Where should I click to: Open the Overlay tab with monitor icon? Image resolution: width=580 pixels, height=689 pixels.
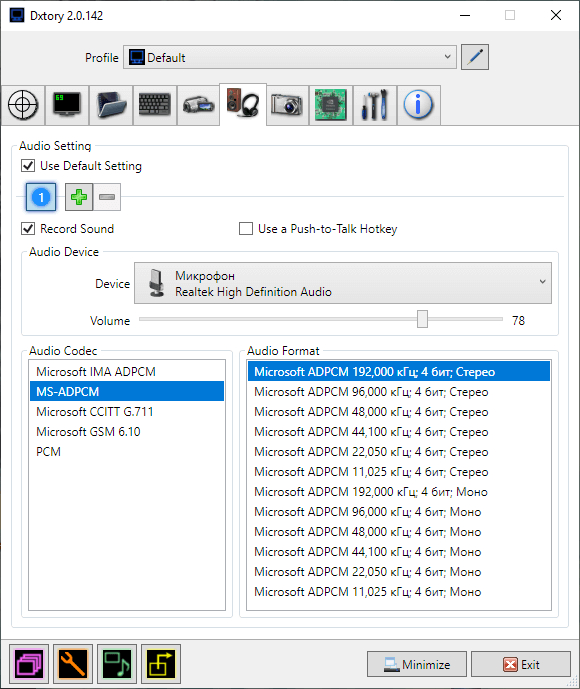[67, 105]
